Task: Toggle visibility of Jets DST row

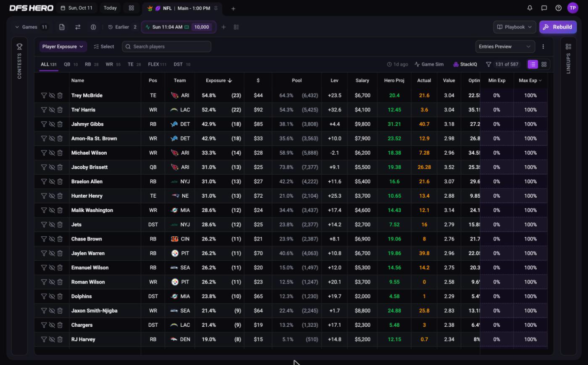Action: click(52, 225)
